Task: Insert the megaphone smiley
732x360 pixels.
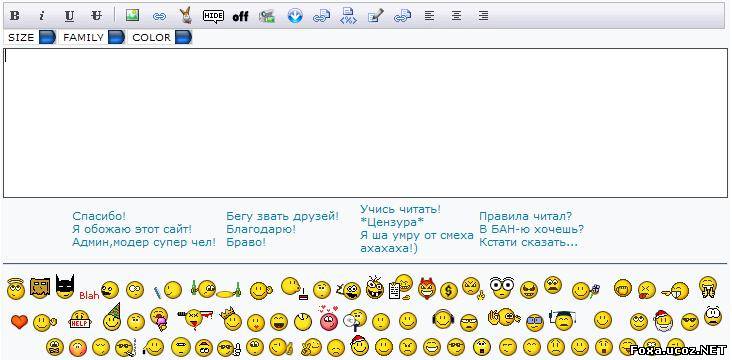Action: 355,320
